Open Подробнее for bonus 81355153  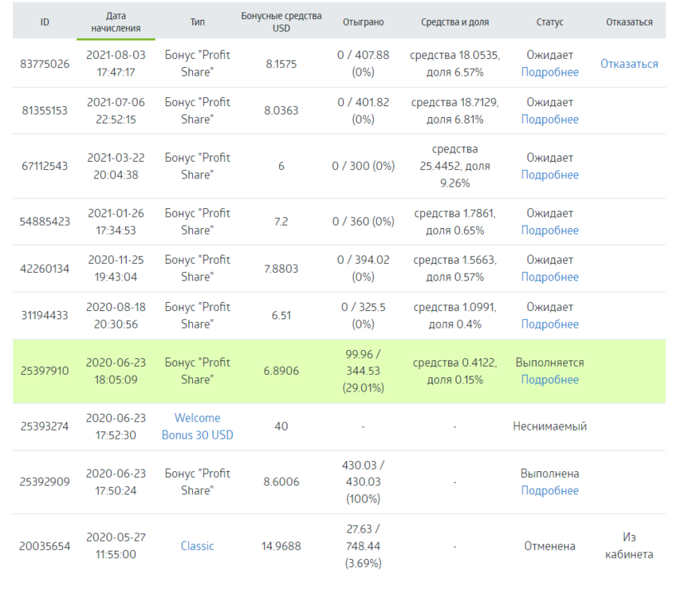click(549, 120)
